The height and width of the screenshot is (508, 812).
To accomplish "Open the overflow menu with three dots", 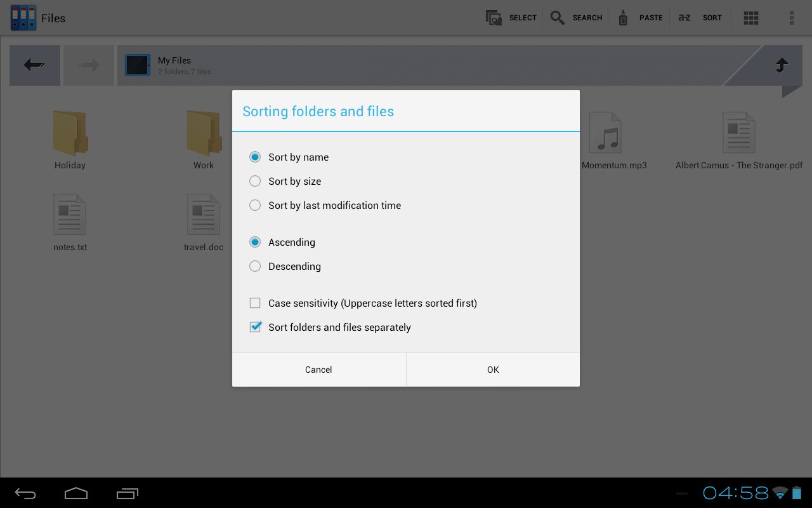I will click(791, 18).
